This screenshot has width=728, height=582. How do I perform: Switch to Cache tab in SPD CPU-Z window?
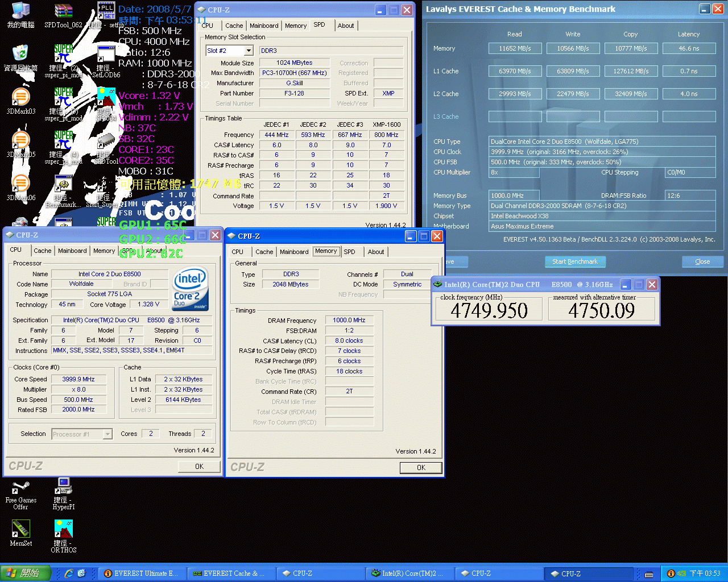[x=234, y=26]
